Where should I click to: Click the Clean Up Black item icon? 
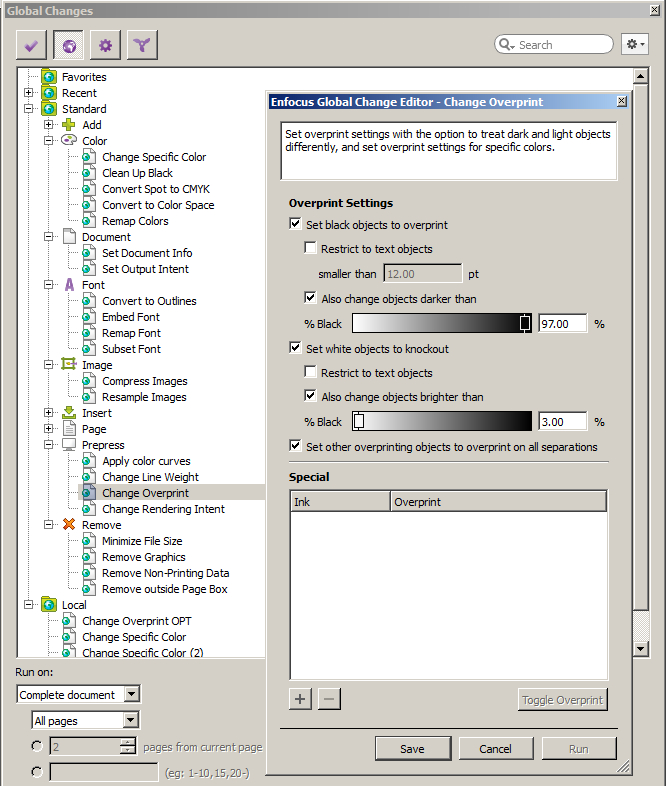click(x=89, y=173)
